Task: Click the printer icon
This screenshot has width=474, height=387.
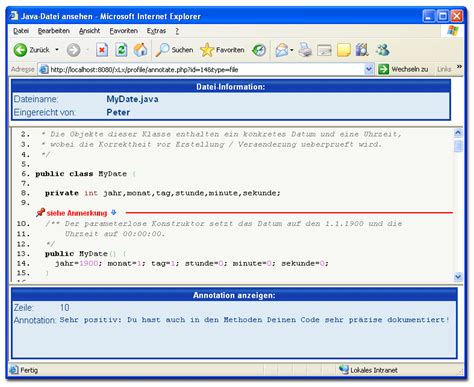Action: pyautogui.click(x=305, y=50)
